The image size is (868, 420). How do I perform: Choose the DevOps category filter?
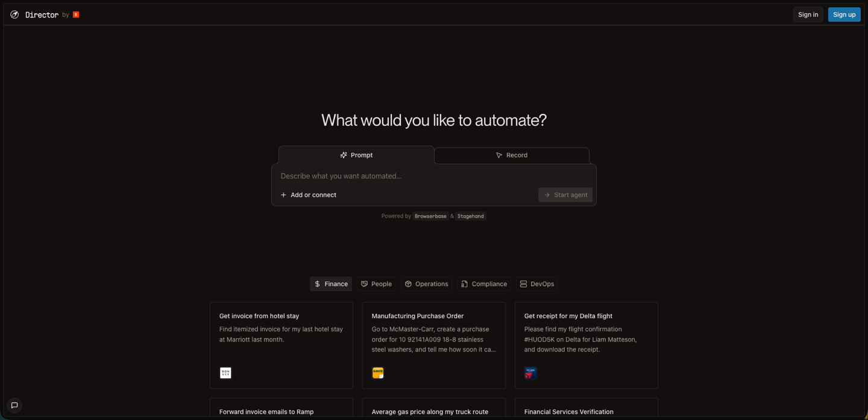click(536, 284)
